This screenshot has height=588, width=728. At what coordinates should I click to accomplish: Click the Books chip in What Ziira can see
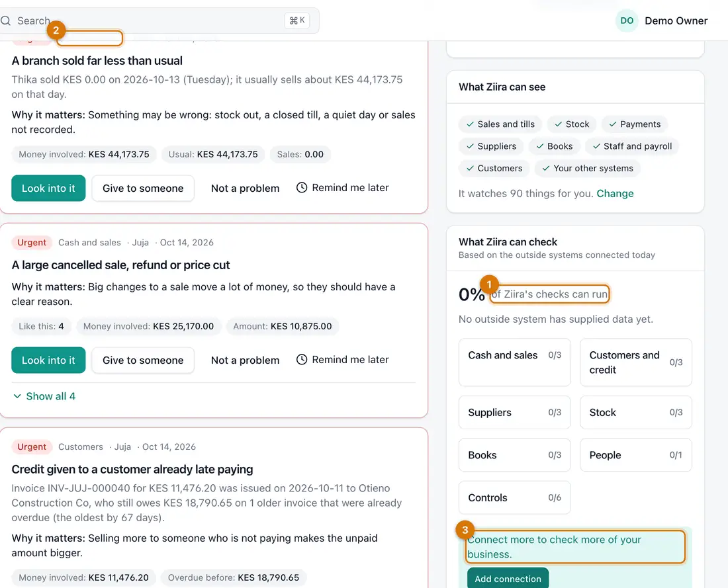pos(555,146)
